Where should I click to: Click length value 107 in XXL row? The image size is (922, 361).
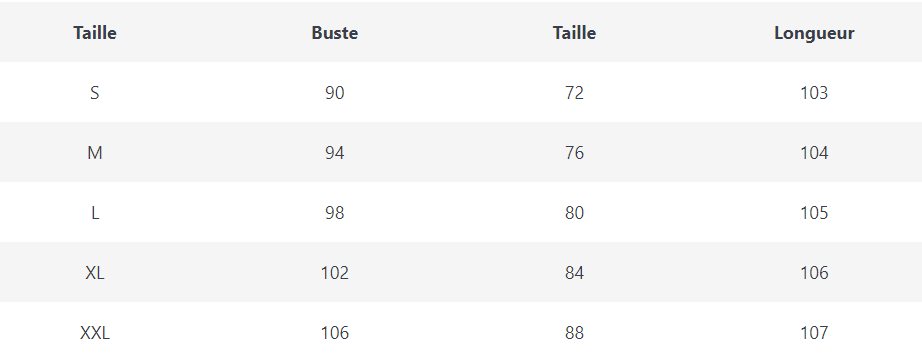click(x=814, y=333)
